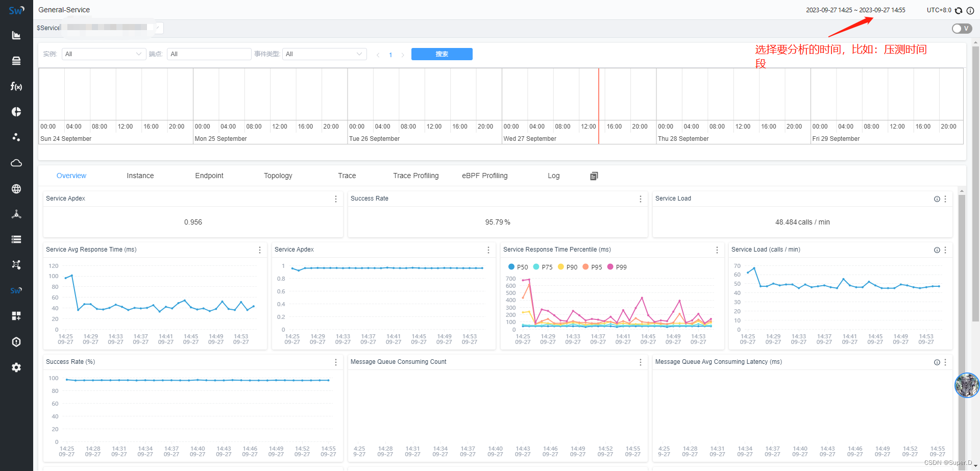This screenshot has width=980, height=471.
Task: Open Message Queue Avg Consuming Latency options
Action: (x=945, y=362)
